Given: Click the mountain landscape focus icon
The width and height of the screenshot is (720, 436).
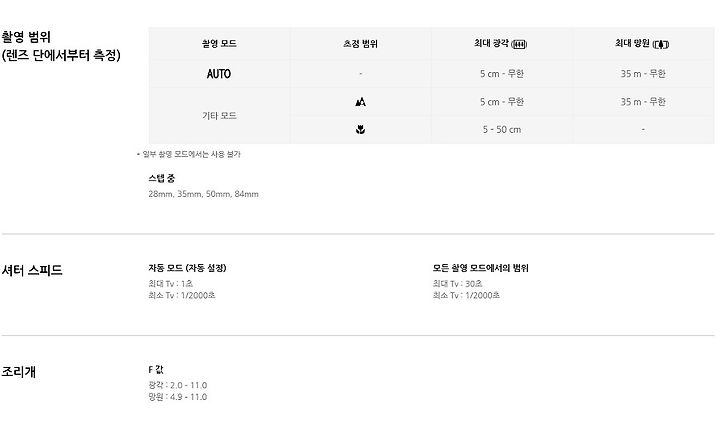Looking at the screenshot, I should point(360,102).
